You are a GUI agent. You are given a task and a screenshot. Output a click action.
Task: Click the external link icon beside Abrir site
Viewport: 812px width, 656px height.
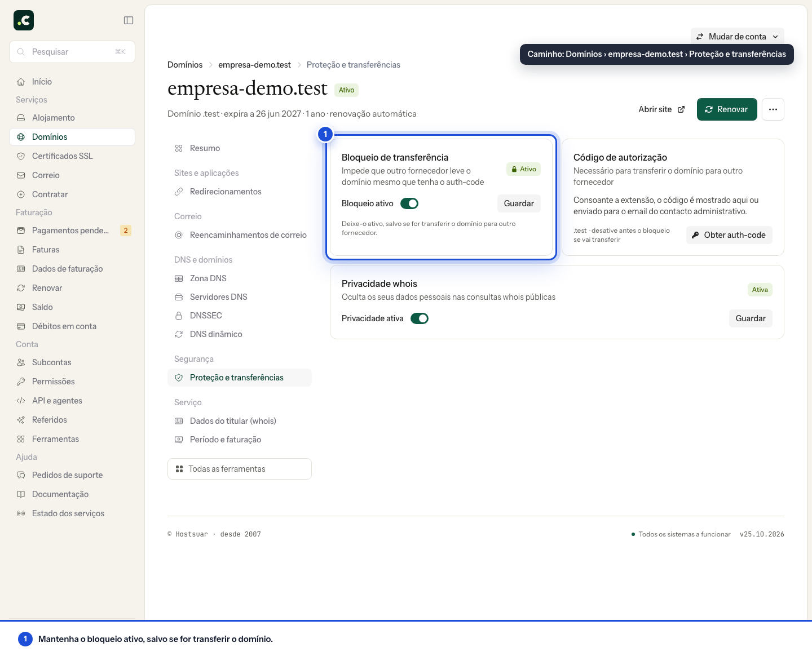click(681, 109)
